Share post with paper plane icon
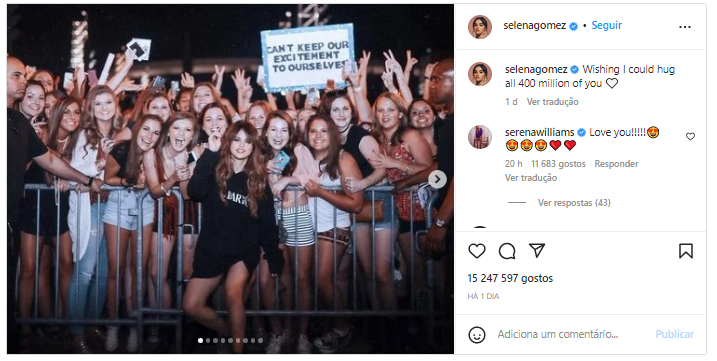Image resolution: width=717 pixels, height=361 pixels. click(x=537, y=250)
